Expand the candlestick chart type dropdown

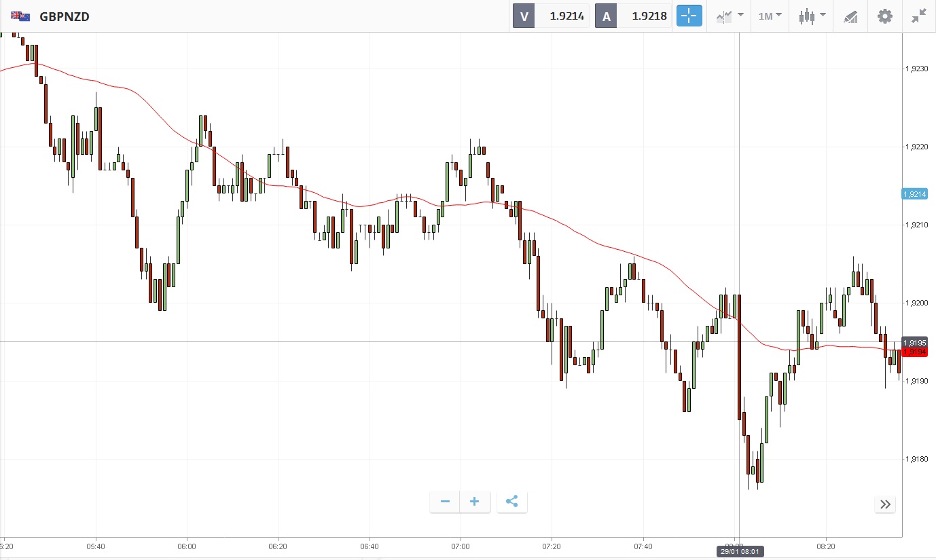click(x=812, y=16)
